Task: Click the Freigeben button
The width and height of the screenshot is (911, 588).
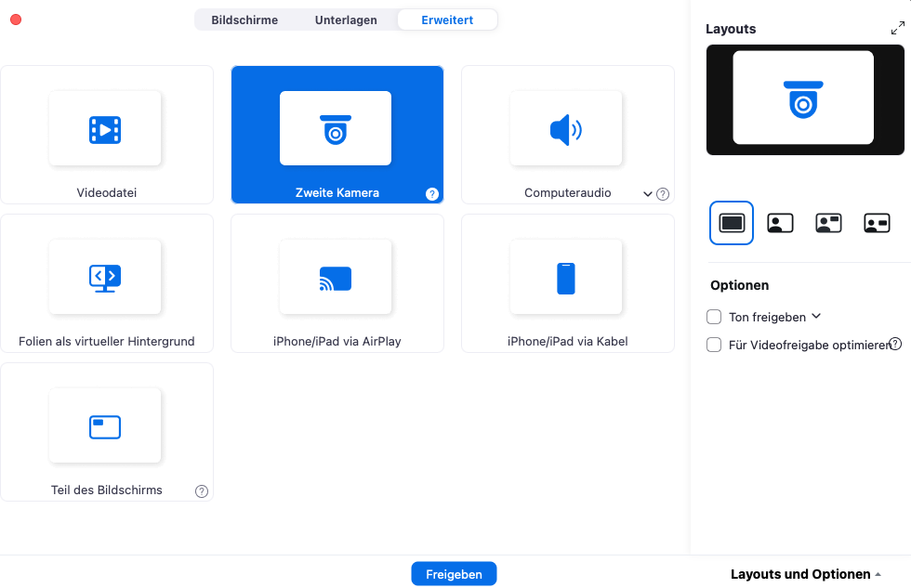Action: pyautogui.click(x=454, y=574)
